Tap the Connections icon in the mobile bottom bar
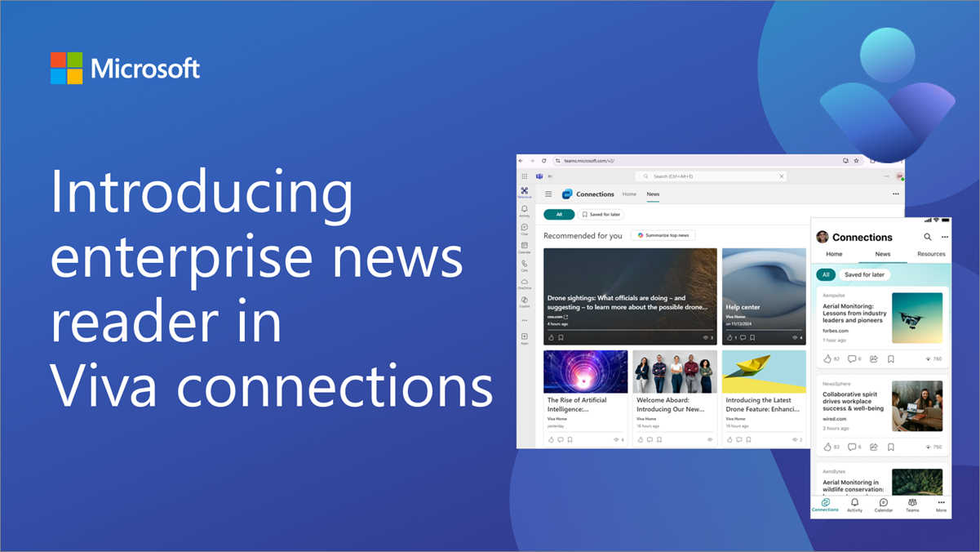Screen dimensions: 980x552 825,506
